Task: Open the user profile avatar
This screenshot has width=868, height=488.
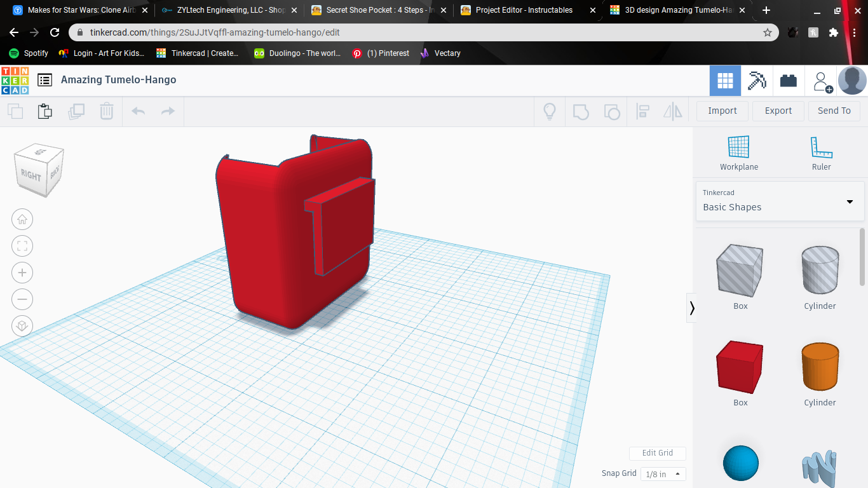Action: tap(852, 81)
